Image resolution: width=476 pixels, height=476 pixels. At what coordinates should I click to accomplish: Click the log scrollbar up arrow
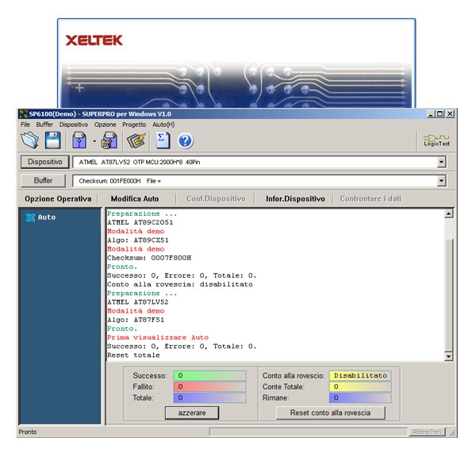coord(448,213)
